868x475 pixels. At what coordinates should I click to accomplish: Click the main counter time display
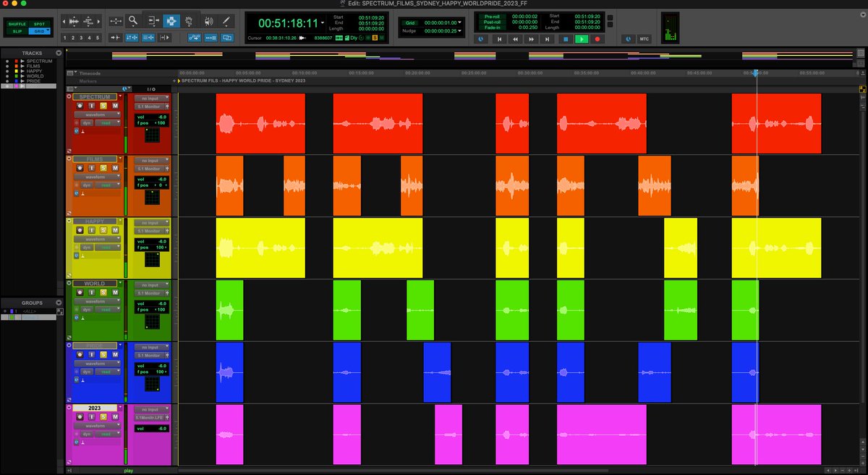289,23
